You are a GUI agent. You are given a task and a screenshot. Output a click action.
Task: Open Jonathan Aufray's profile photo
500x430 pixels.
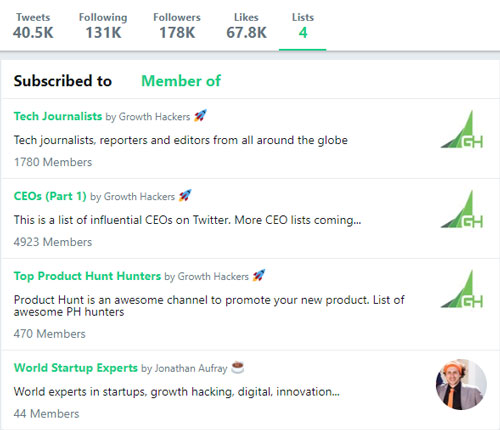click(x=461, y=384)
